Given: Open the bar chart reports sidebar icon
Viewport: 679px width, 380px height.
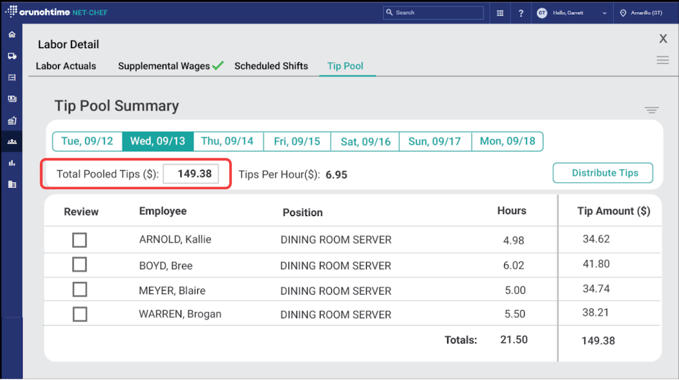Looking at the screenshot, I should tap(12, 163).
